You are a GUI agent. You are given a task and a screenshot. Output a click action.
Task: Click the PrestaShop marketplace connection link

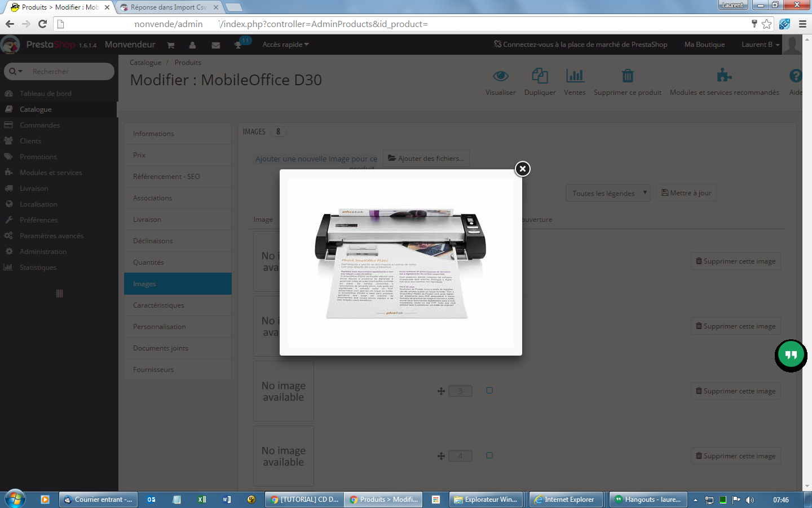tap(580, 45)
